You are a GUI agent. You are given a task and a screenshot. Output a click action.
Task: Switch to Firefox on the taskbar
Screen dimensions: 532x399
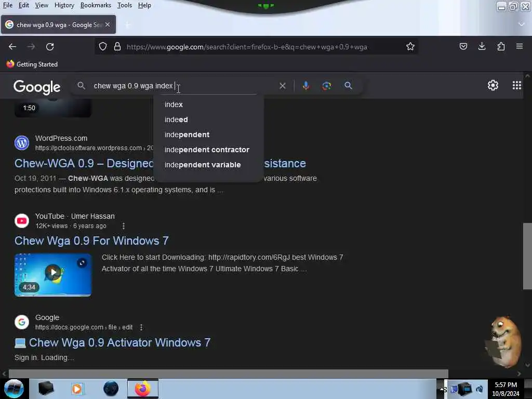coord(143,389)
